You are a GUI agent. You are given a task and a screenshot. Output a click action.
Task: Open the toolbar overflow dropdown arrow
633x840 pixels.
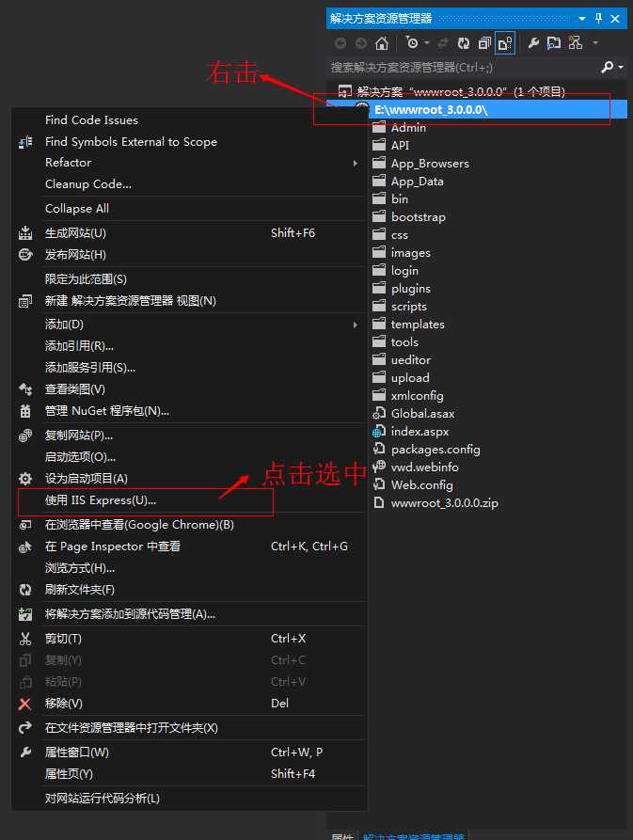[595, 43]
